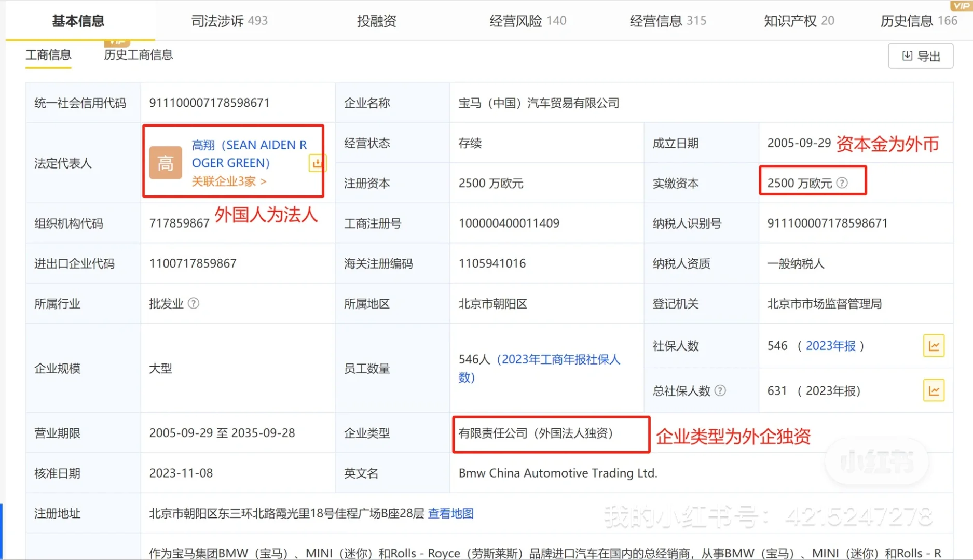Screen dimensions: 973x560
Task: Click the 导出 export button
Action: click(921, 55)
